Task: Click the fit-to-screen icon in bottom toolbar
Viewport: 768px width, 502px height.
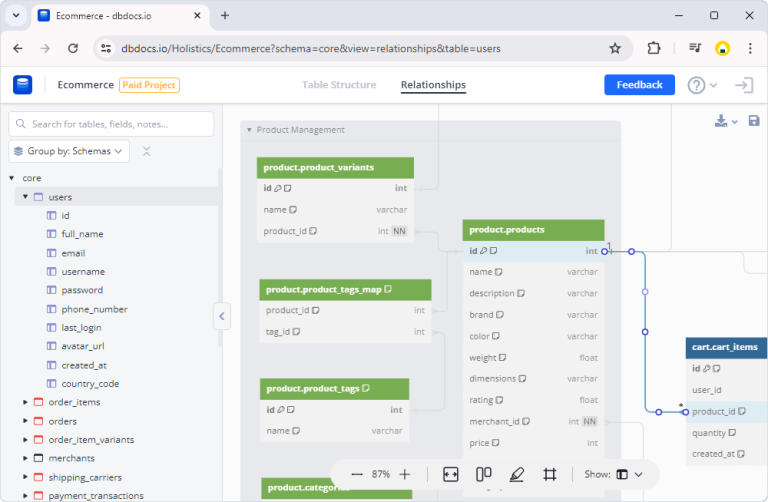Action: (450, 474)
